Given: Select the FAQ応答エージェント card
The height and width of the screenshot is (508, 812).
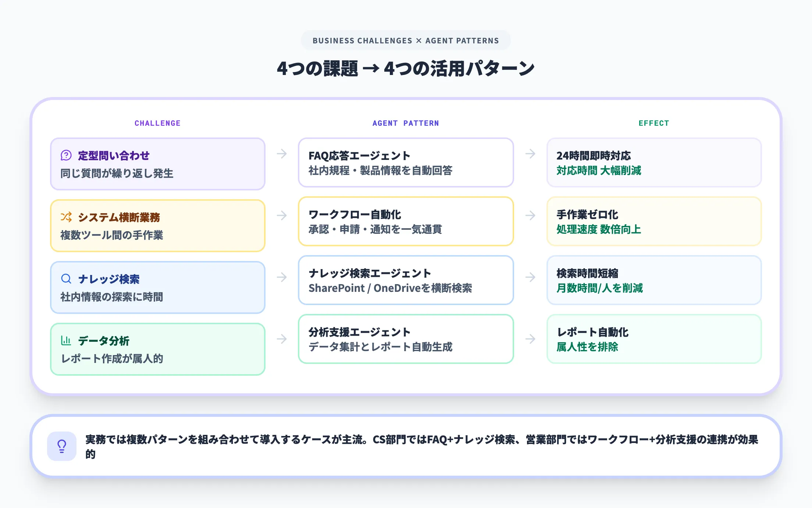Looking at the screenshot, I should pos(405,162).
